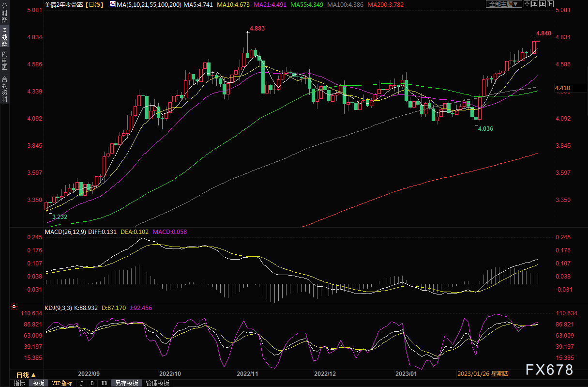The width and height of the screenshot is (588, 387).
Task: Click the leftmost layout icon beside 全部主题
Action: coord(528,4)
